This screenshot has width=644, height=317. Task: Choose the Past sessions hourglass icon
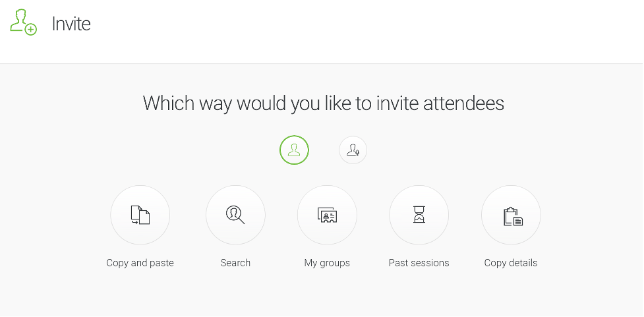419,214
